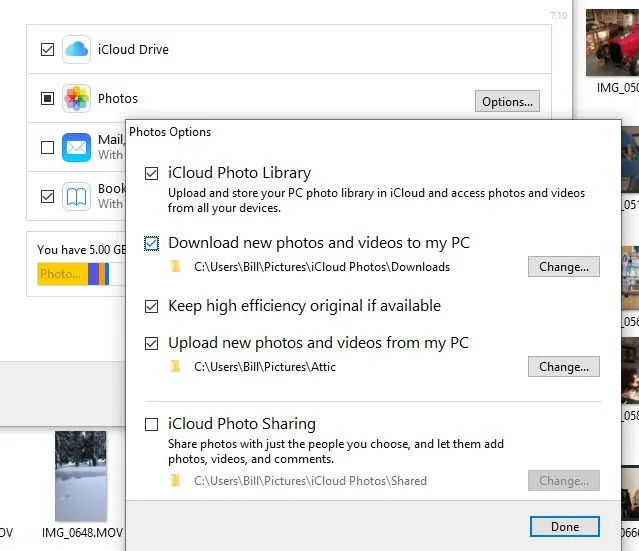Enable iCloud Photo Sharing checkbox
Image resolution: width=639 pixels, height=551 pixels.
(x=152, y=424)
